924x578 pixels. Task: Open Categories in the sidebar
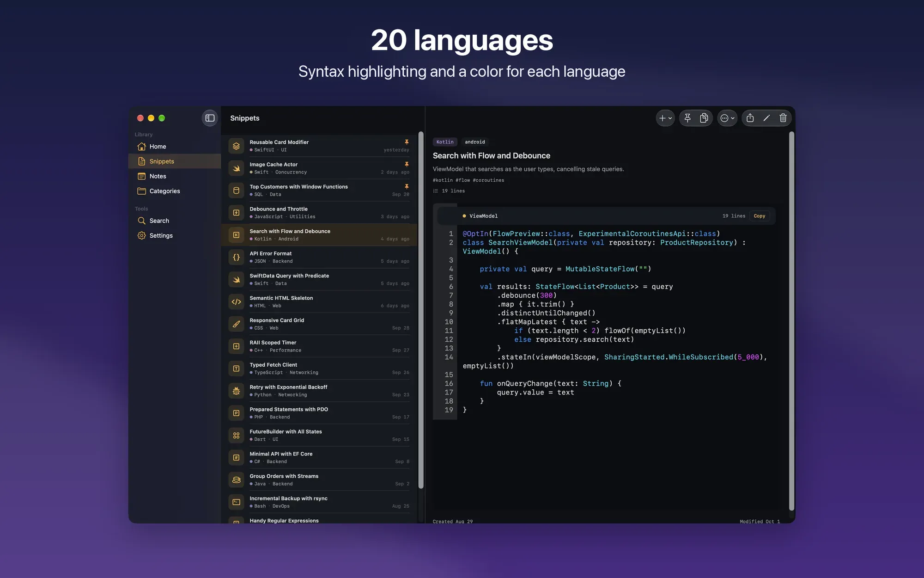point(175,191)
